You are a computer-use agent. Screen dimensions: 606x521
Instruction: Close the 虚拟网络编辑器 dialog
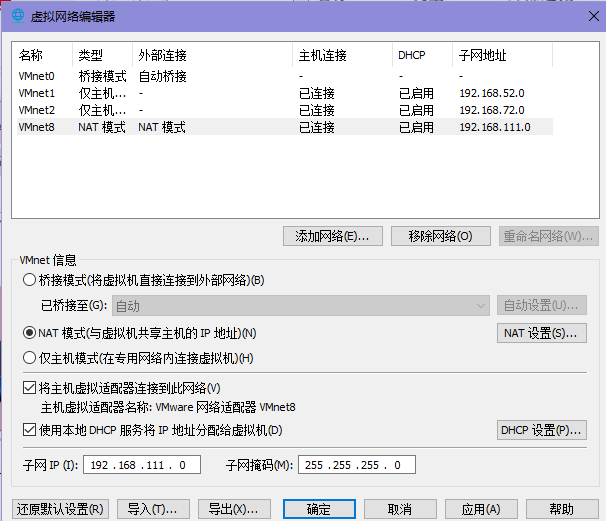point(594,16)
